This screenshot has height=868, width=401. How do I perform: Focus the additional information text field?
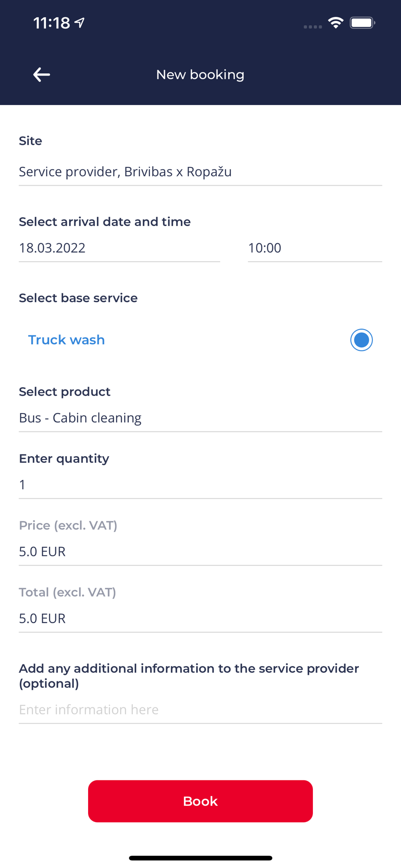(200, 710)
